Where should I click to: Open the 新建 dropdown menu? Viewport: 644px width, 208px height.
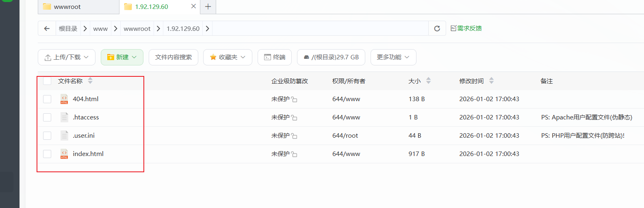click(x=122, y=57)
